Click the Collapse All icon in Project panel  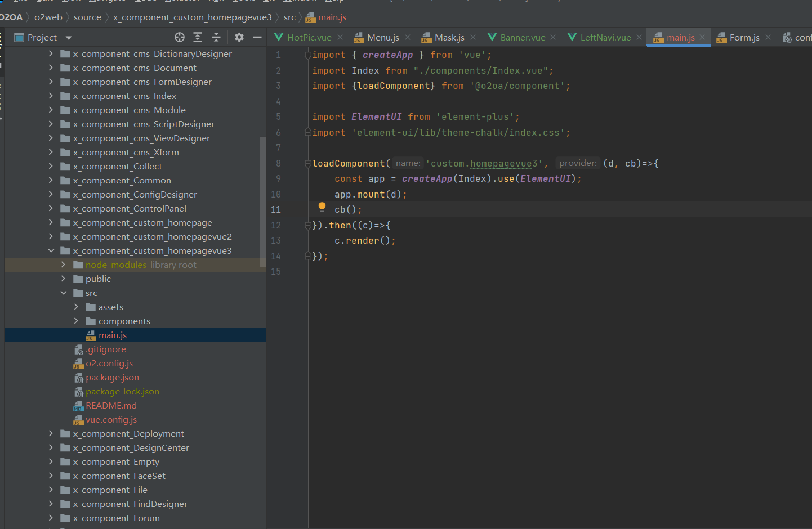click(x=216, y=37)
